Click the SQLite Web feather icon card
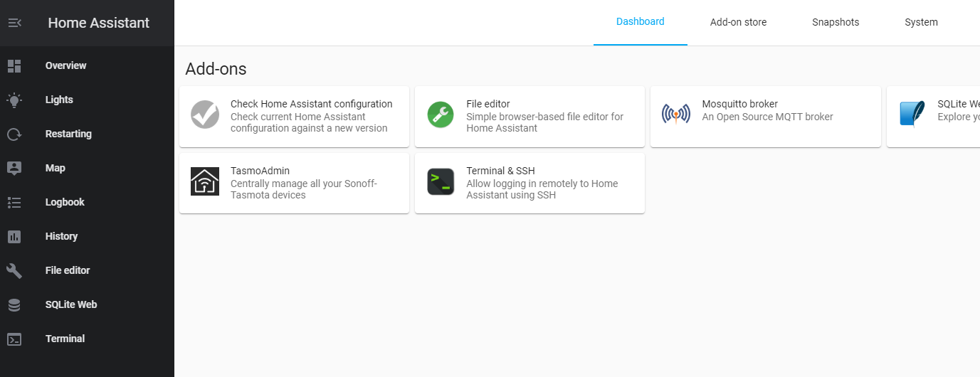The height and width of the screenshot is (377, 980). 933,117
